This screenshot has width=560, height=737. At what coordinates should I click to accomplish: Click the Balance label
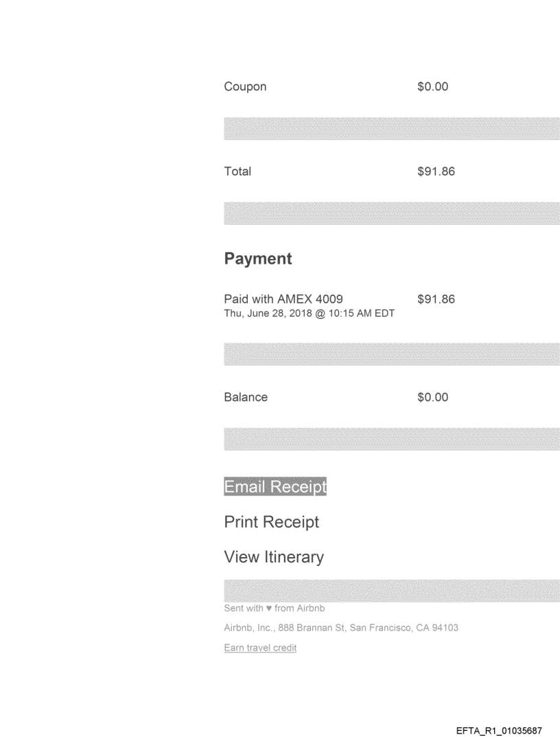click(246, 397)
